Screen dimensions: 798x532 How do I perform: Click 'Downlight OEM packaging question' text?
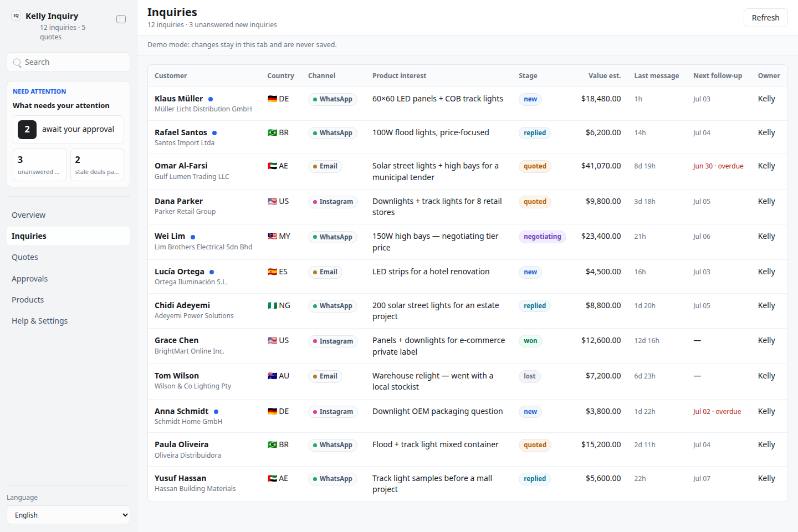(438, 411)
